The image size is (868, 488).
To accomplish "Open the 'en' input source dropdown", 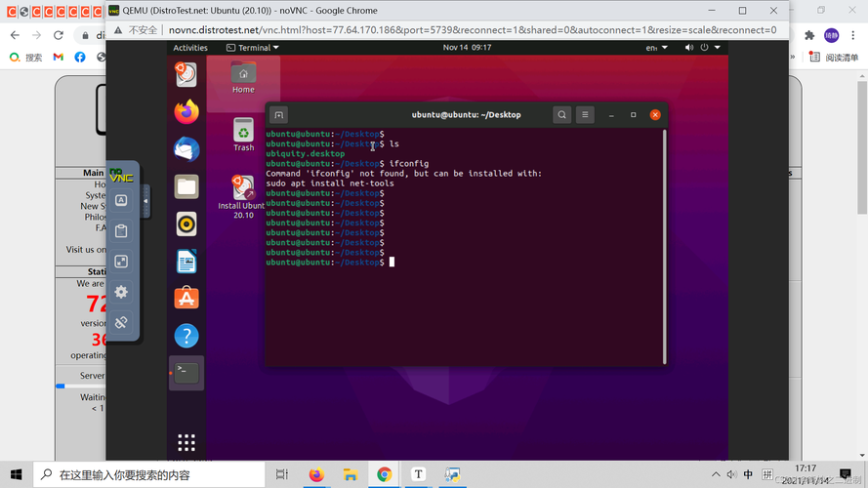I will [655, 47].
